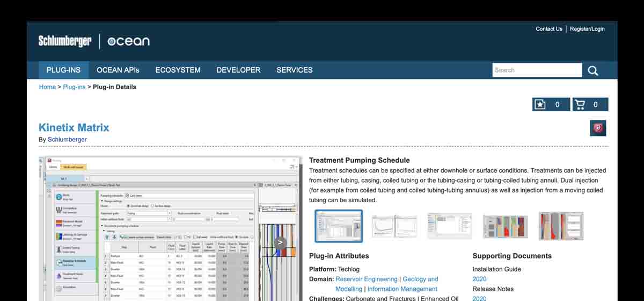Open the shopping cart counter
Image resolution: width=644 pixels, height=301 pixels.
pos(590,104)
